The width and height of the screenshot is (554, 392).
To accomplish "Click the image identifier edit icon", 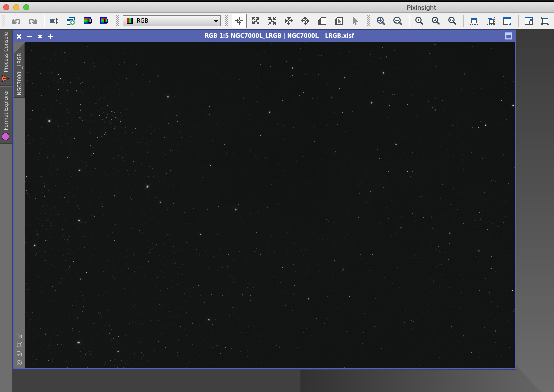I will point(54,21).
